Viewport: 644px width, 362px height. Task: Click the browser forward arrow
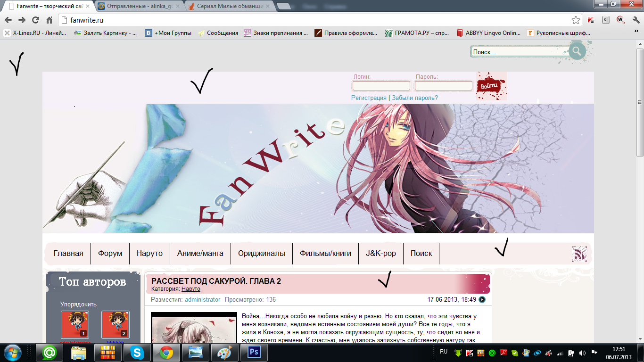pos(22,20)
